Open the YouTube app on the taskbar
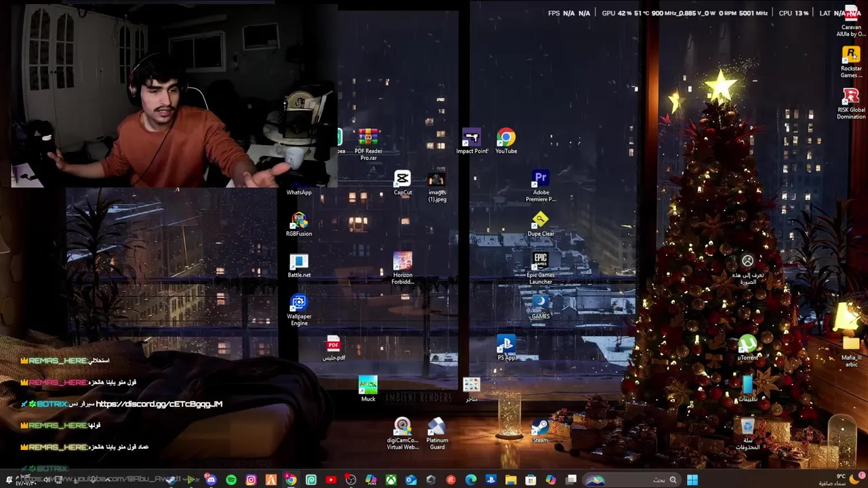868x488 pixels. (x=331, y=480)
